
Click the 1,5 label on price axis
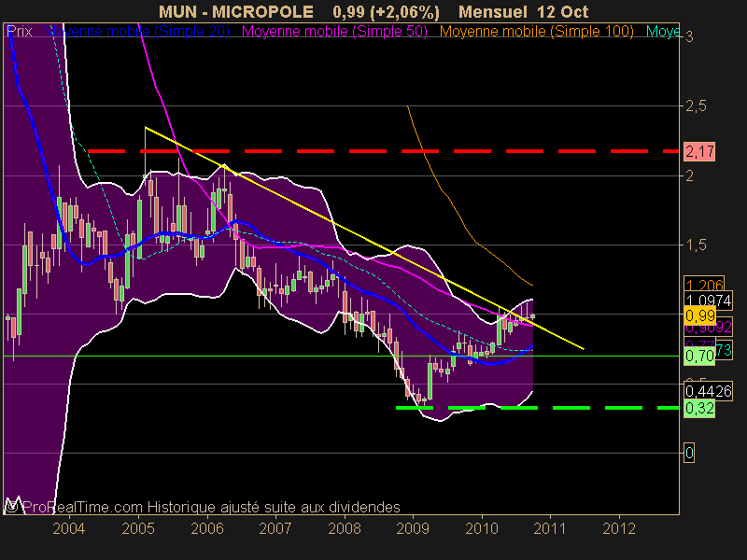pos(696,245)
